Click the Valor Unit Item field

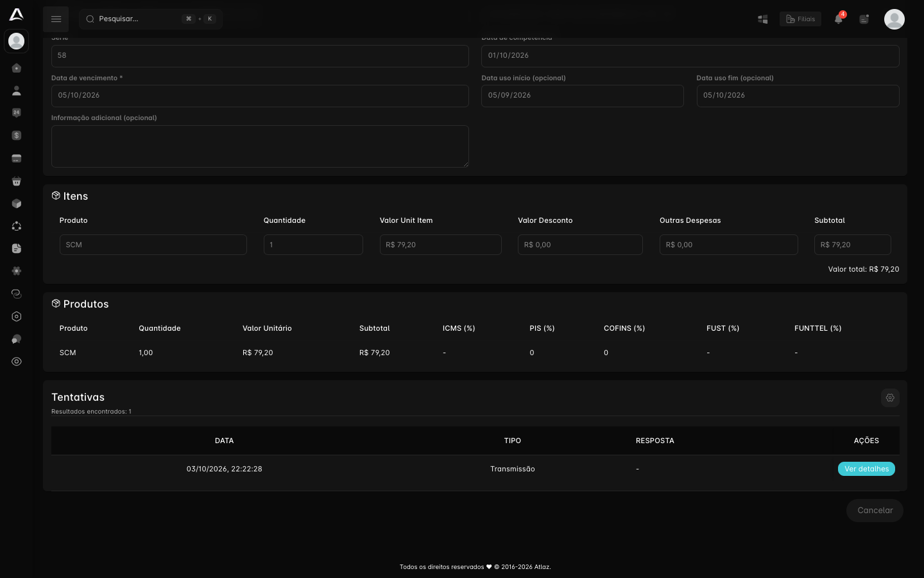click(441, 245)
